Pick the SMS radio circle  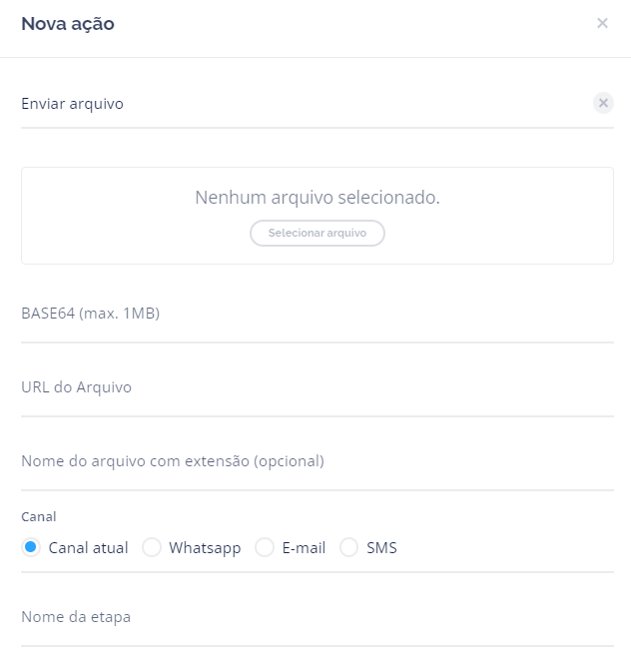click(x=349, y=547)
